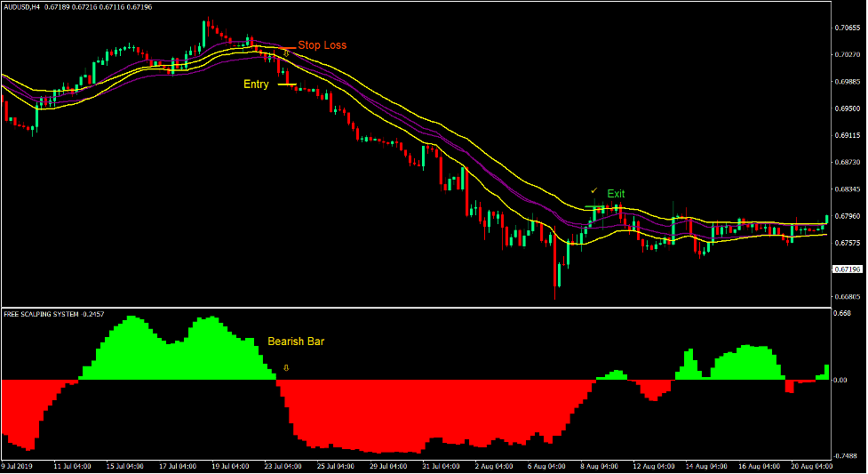Click the Stop Loss text label

322,45
